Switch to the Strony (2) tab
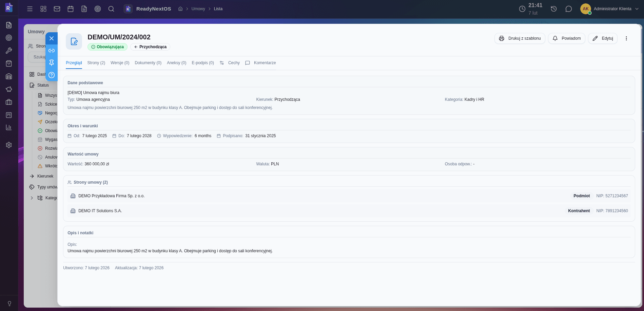 96,63
